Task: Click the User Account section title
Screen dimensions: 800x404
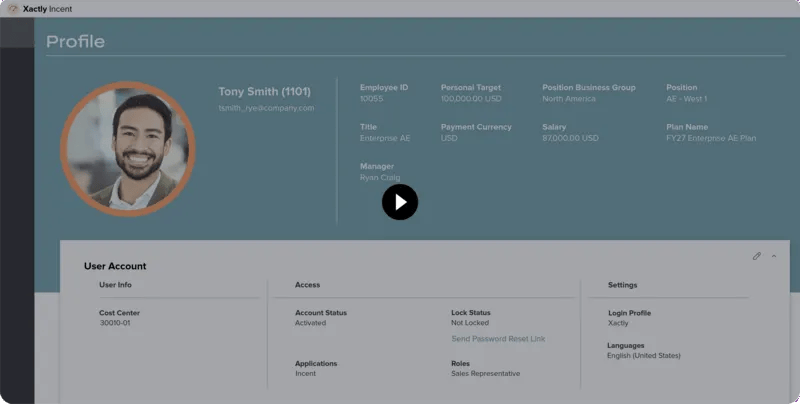Action: [115, 266]
